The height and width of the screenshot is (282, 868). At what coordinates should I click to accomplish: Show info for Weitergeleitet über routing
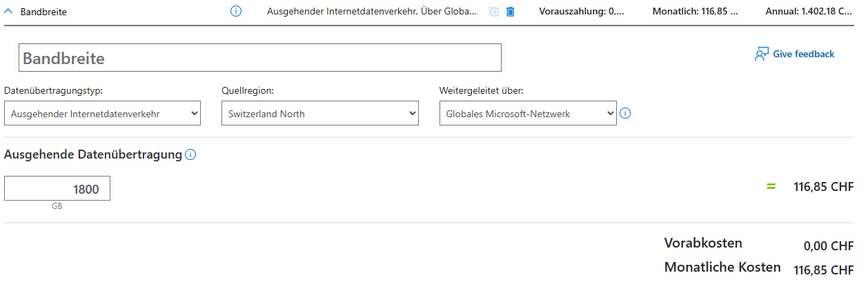coord(625,113)
